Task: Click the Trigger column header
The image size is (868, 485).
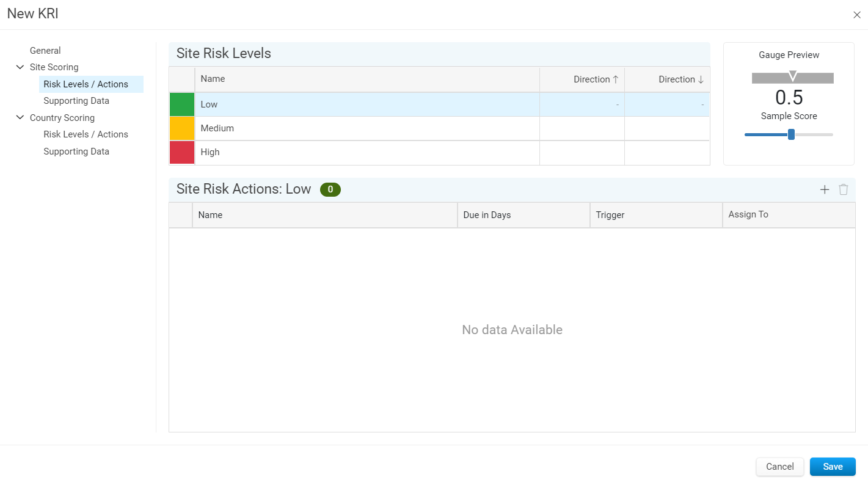Action: (656, 215)
